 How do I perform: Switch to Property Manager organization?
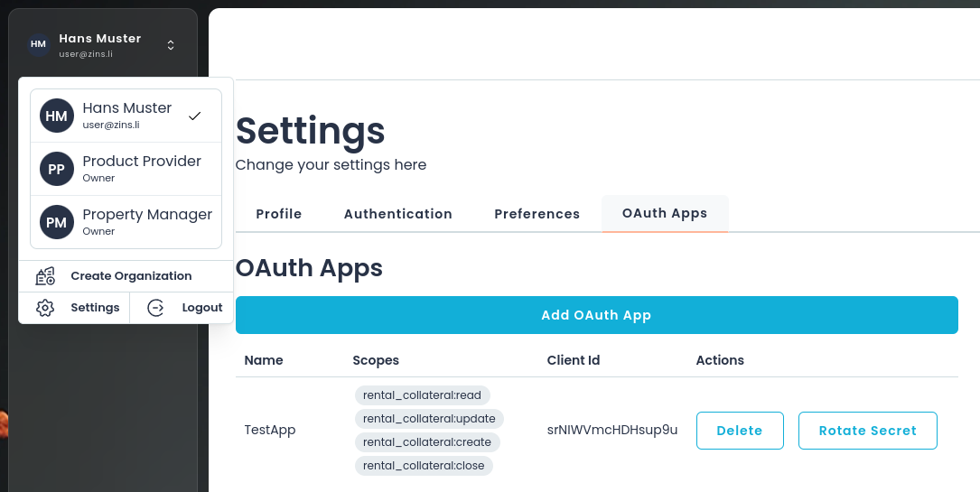(x=147, y=222)
